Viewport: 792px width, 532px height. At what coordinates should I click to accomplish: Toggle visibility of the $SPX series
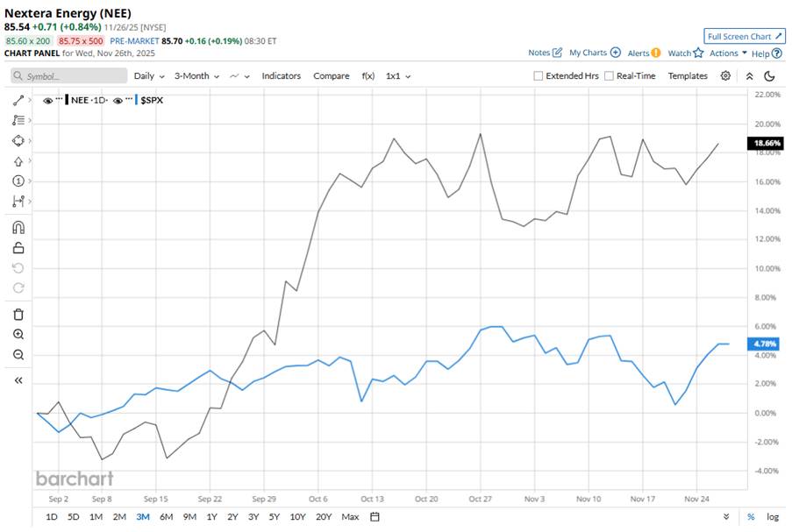click(117, 100)
